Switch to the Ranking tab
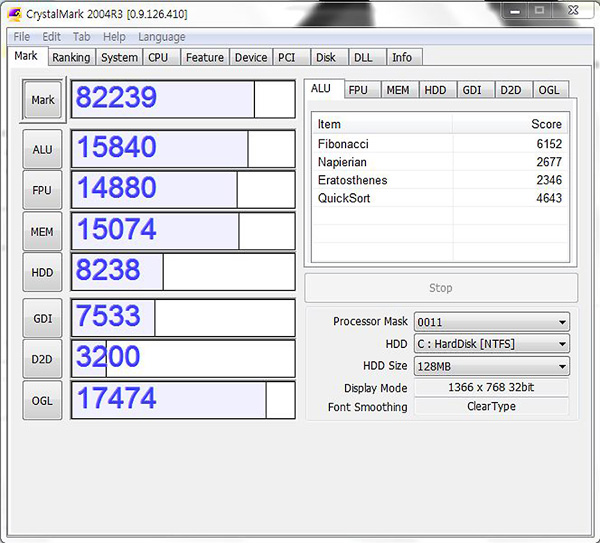Screen dimensions: 600x543 [x=71, y=57]
